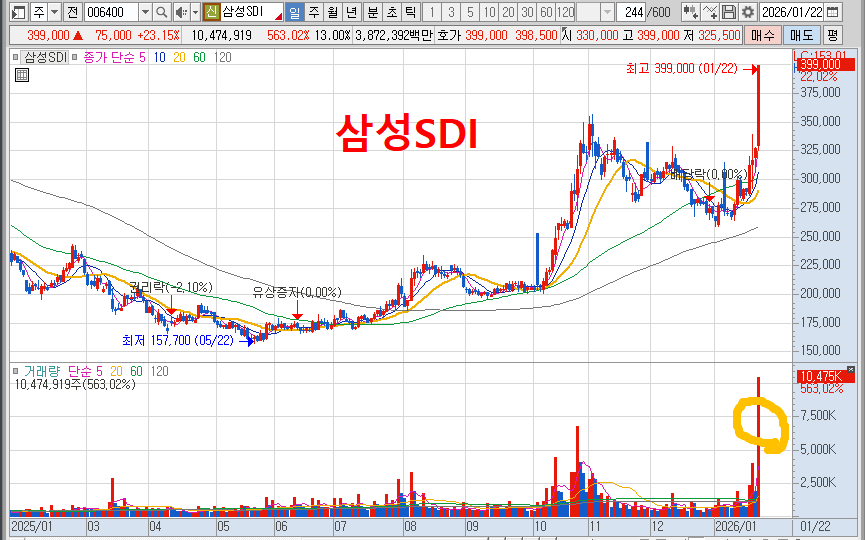The height and width of the screenshot is (540, 865).
Task: Click the 전 button beside the code field
Action: click(73, 12)
